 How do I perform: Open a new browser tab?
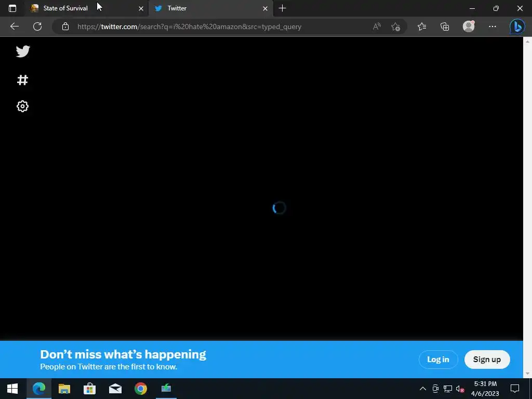point(282,8)
